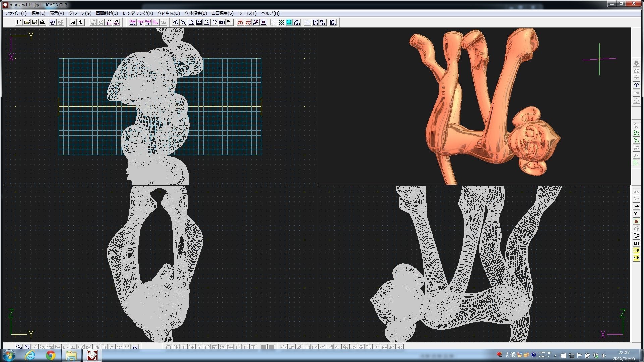Open the レンダリング(R) menu
The image size is (644, 362).
[x=138, y=13]
